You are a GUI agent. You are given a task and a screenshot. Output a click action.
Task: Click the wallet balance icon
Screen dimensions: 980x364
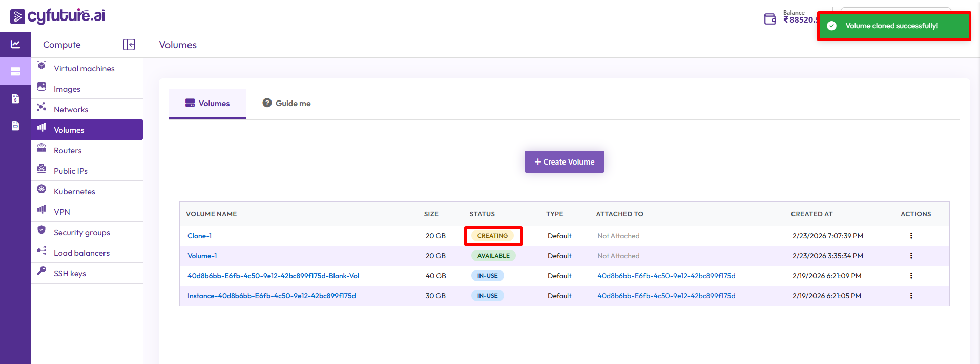[x=770, y=19]
